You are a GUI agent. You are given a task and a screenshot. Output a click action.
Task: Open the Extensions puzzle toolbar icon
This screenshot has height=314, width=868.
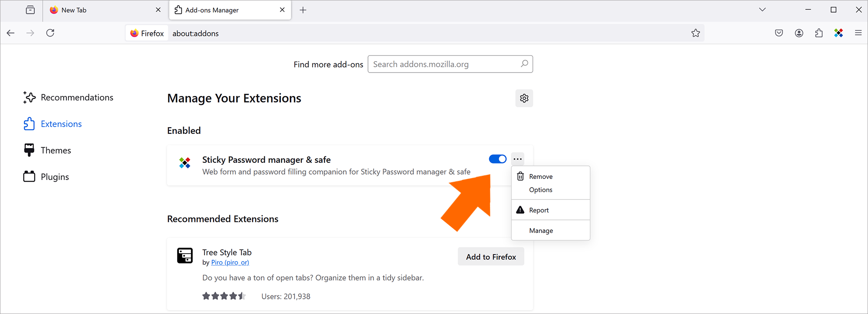point(819,33)
